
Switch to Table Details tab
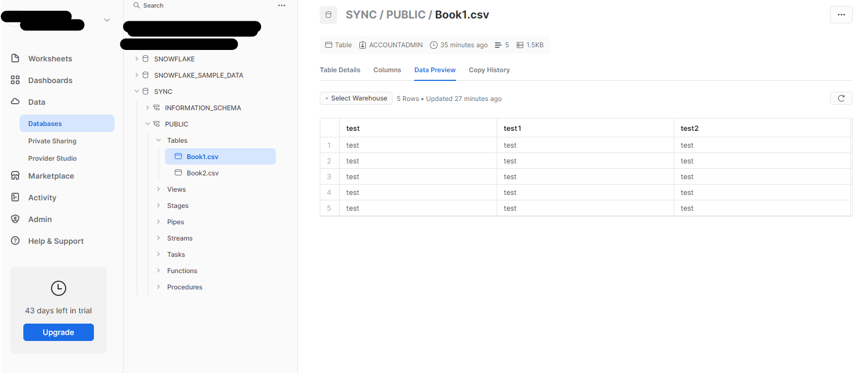(340, 70)
